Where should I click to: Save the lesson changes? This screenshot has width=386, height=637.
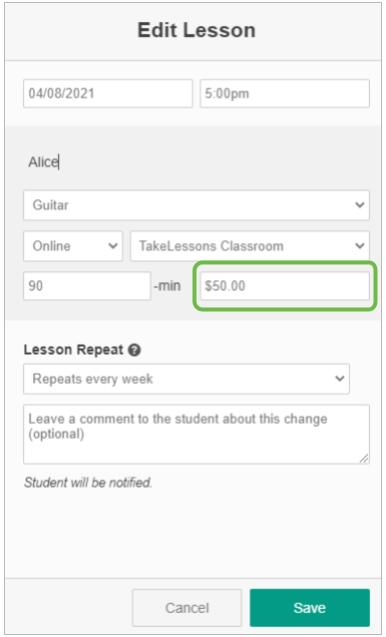point(310,608)
